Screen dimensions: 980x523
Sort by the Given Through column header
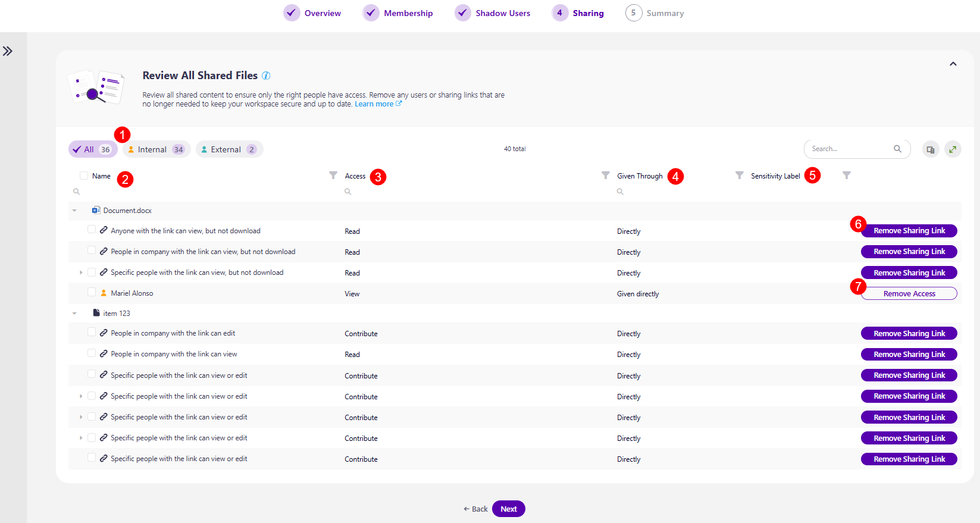(640, 176)
